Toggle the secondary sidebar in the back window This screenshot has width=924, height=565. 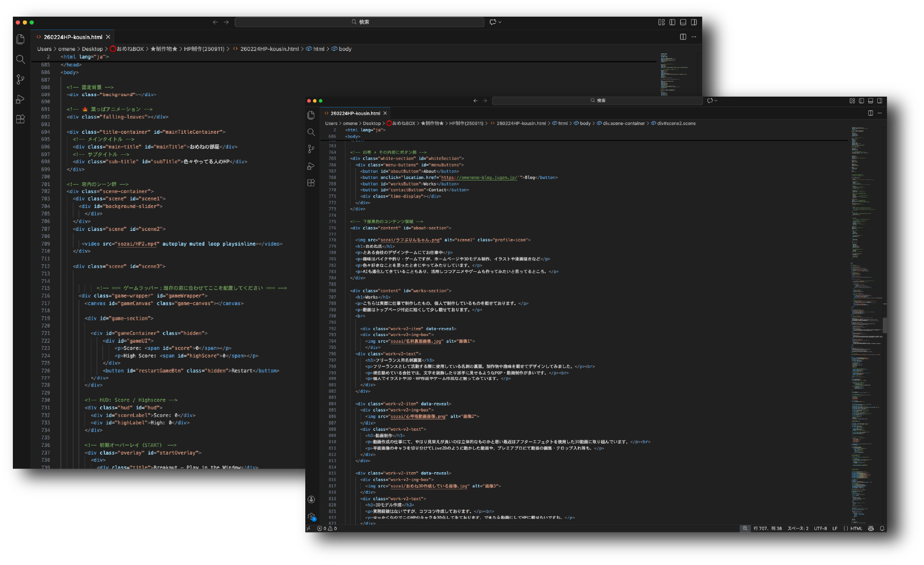pyautogui.click(x=694, y=22)
